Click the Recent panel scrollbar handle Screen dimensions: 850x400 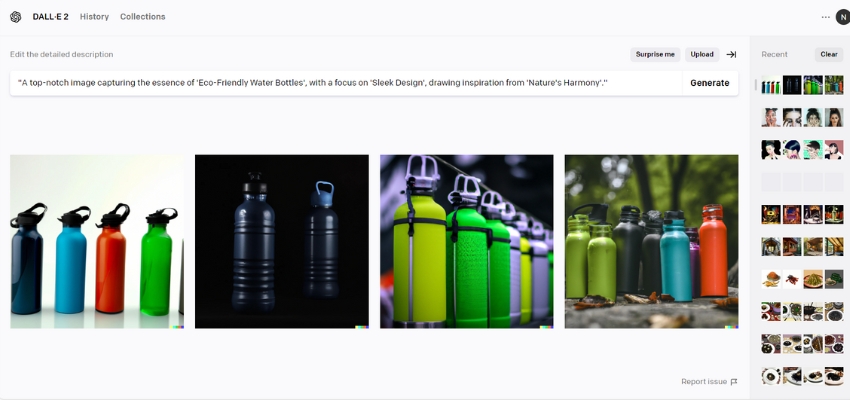[756, 85]
